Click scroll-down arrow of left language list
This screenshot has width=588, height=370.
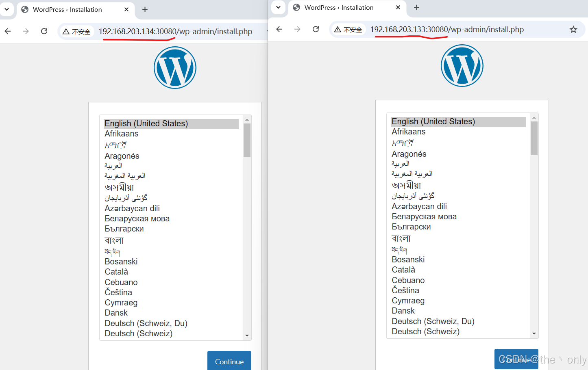click(247, 336)
